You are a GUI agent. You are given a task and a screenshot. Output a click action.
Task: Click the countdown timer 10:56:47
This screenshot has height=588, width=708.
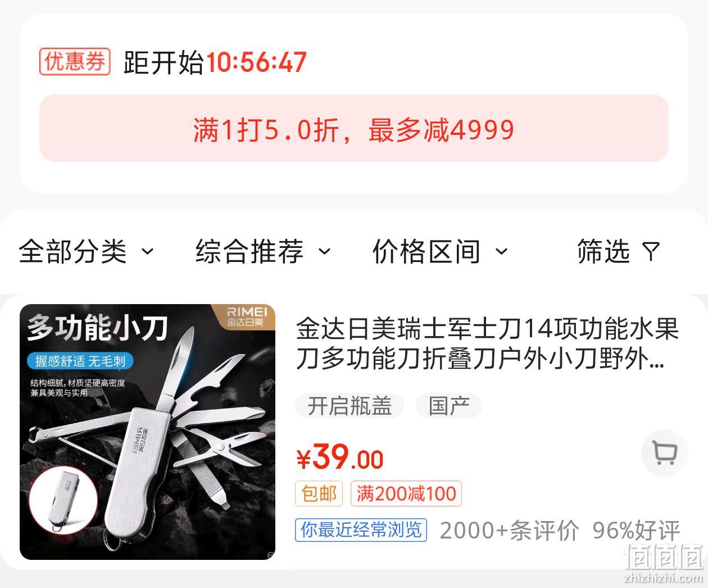pos(256,62)
